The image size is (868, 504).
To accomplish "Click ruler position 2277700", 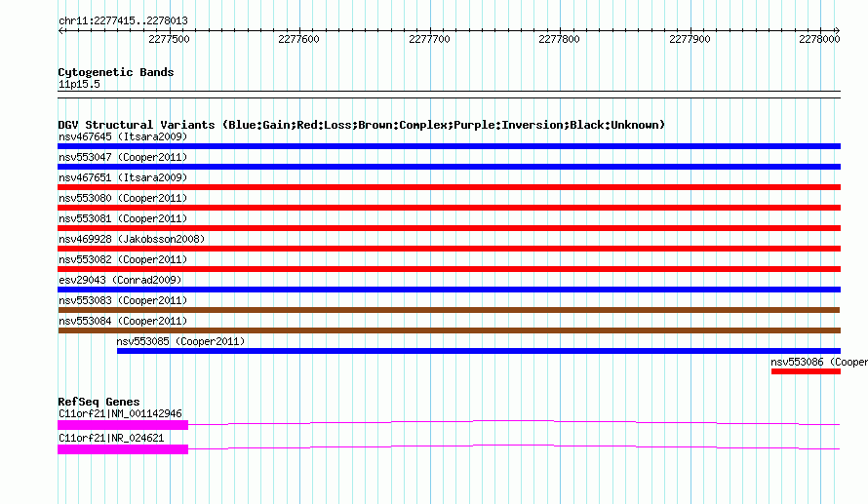I will [x=429, y=39].
